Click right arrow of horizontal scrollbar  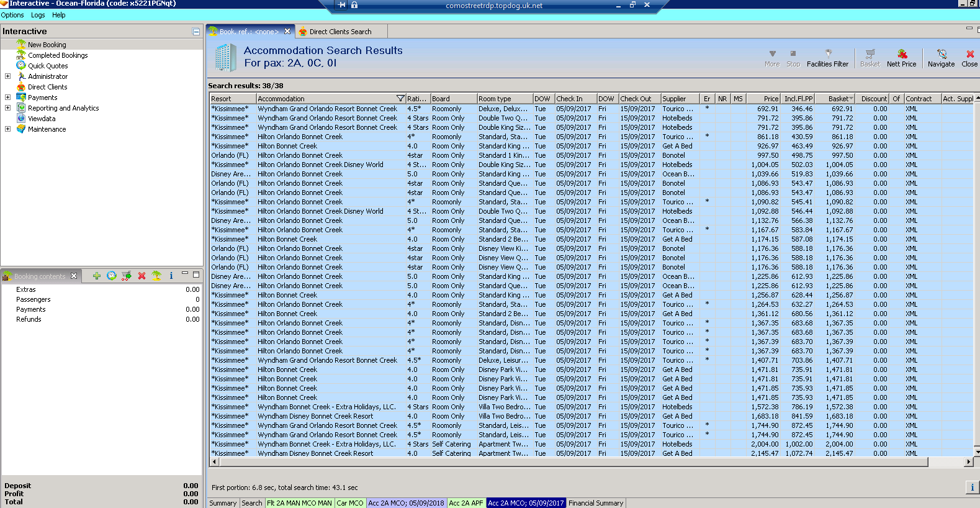click(x=969, y=461)
